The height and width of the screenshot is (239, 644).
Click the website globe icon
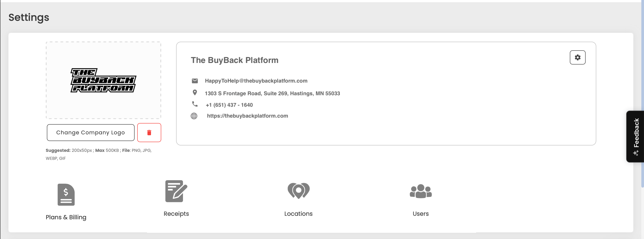coord(194,116)
